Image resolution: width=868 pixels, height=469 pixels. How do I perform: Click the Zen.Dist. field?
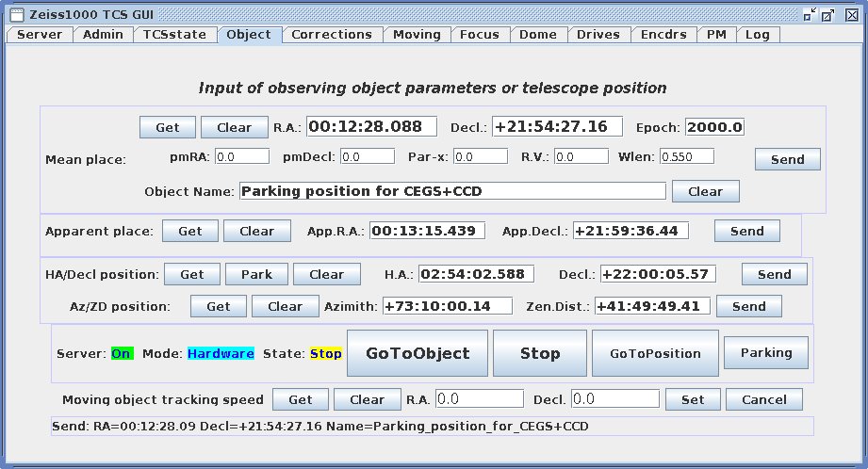653,306
